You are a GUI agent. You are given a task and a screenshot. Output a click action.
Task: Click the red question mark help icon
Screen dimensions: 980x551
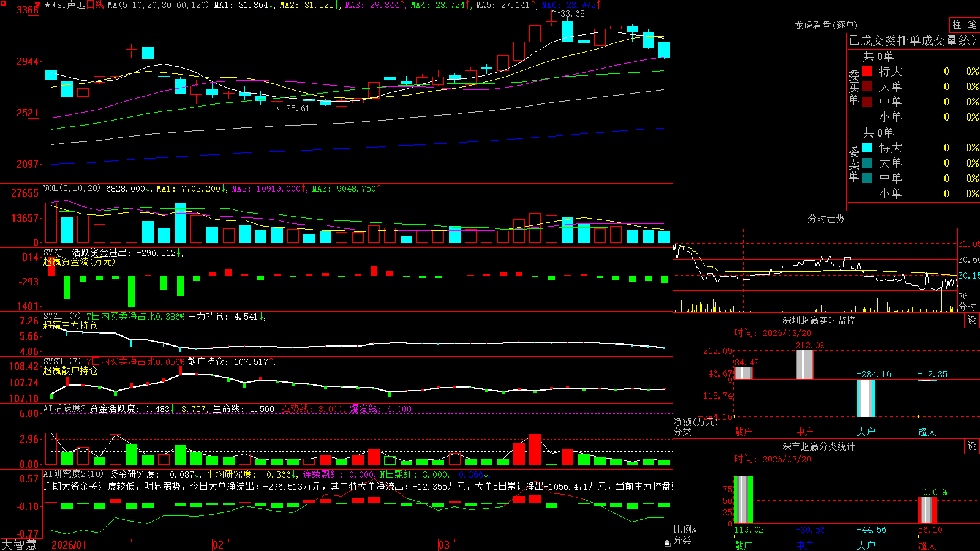click(x=37, y=4)
